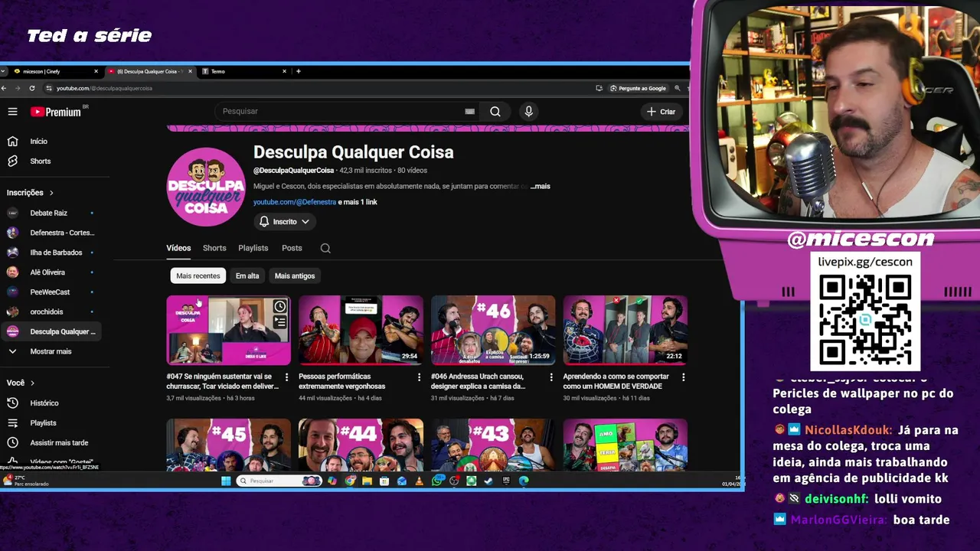Open new browser tab with plus
Screen dimensions: 980x551
[299, 71]
